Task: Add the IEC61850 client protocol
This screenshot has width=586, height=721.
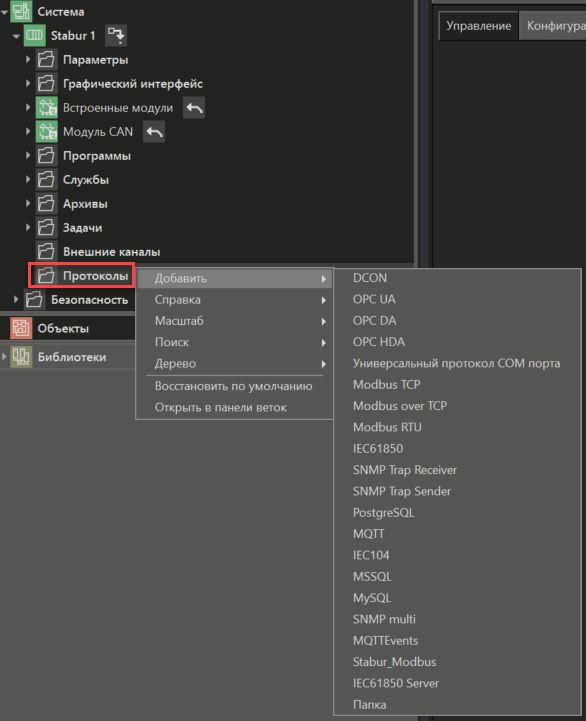Action: tap(457, 449)
